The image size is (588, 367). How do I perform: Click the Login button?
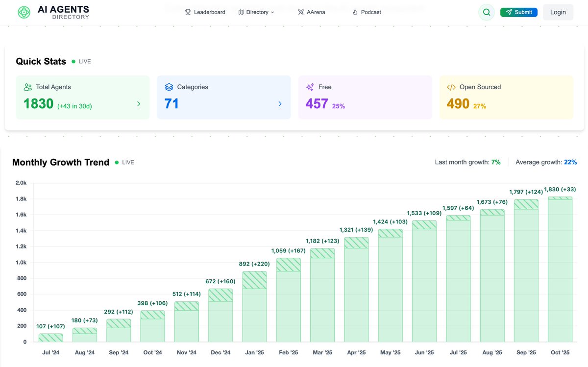[x=558, y=12]
